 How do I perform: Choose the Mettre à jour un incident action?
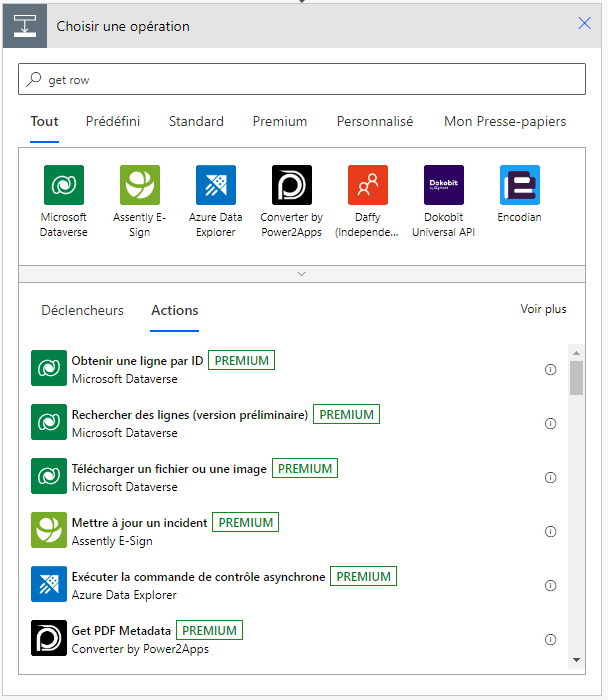295,531
